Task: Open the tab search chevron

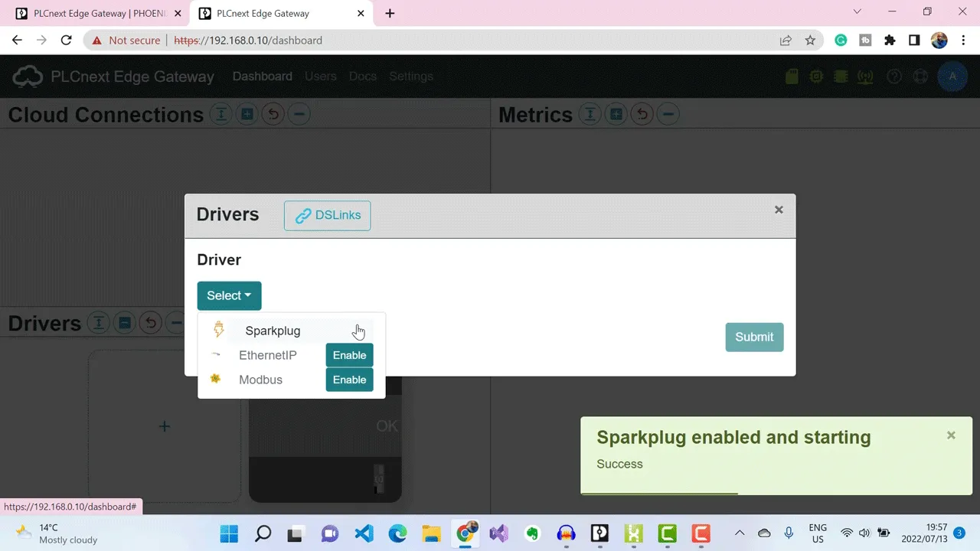Action: click(857, 11)
